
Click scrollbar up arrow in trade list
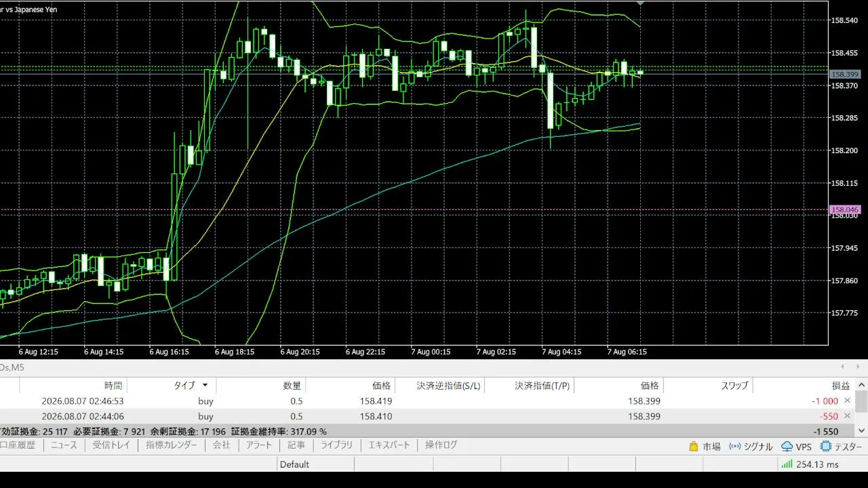coord(861,385)
